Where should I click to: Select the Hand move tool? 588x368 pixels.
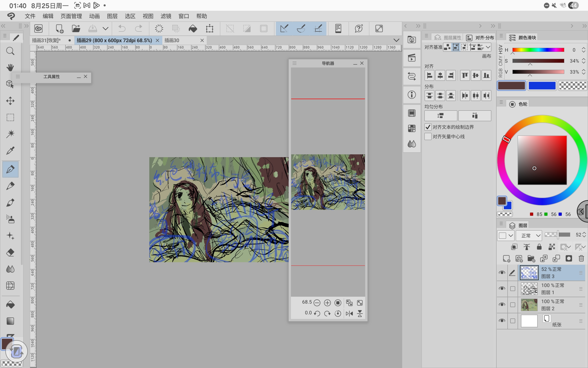point(10,68)
